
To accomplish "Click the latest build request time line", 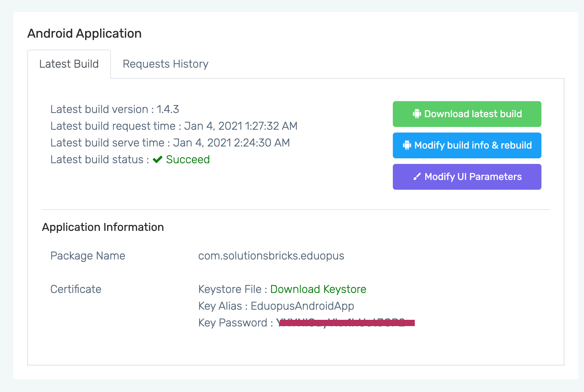I will pyautogui.click(x=174, y=126).
